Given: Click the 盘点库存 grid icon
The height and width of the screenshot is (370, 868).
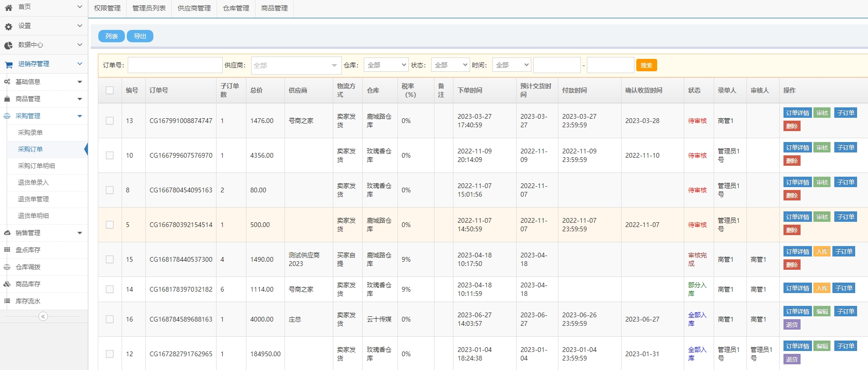Looking at the screenshot, I should [7, 250].
